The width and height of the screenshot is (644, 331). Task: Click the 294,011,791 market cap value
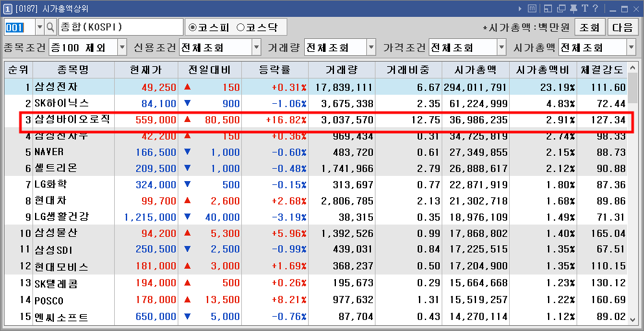coord(475,87)
